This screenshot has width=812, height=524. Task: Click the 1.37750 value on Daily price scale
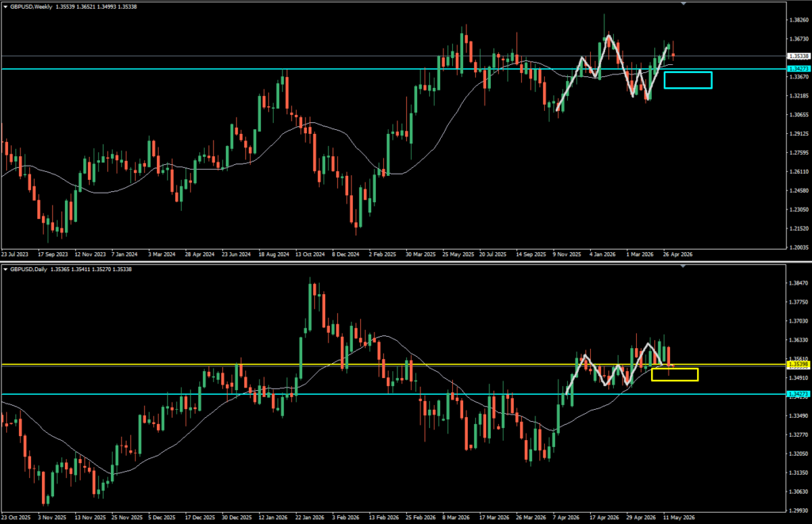[x=799, y=302]
